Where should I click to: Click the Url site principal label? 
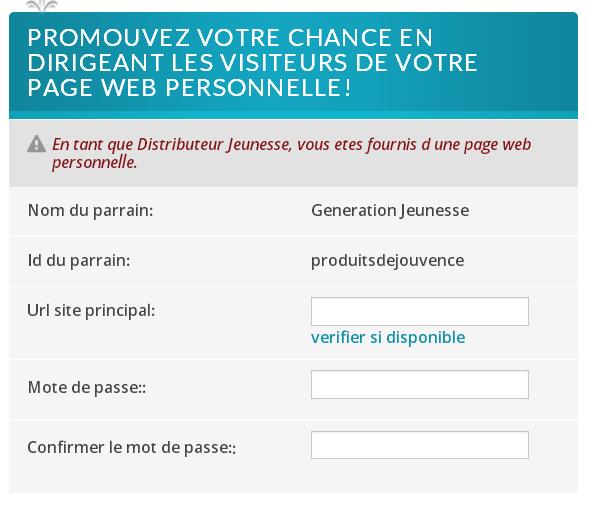tap(91, 311)
